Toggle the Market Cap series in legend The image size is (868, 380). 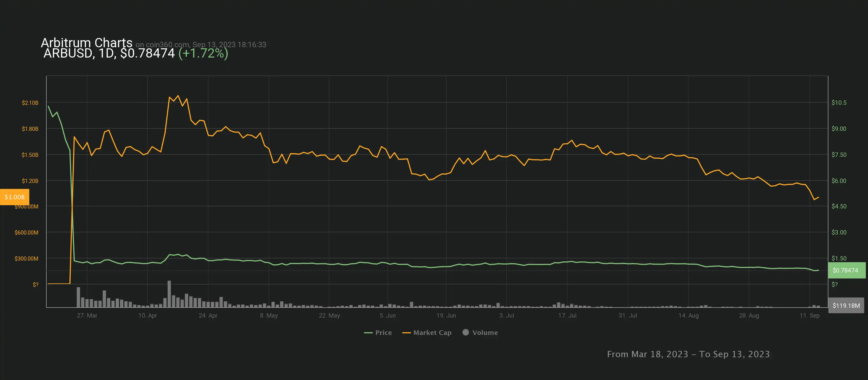tap(427, 332)
